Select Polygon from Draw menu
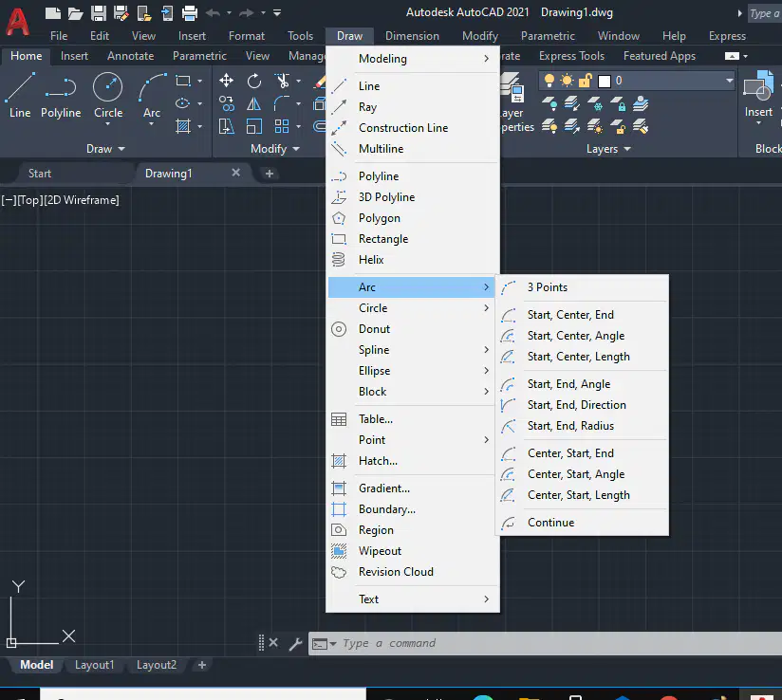Screen dimensions: 782x700 [x=414, y=218]
